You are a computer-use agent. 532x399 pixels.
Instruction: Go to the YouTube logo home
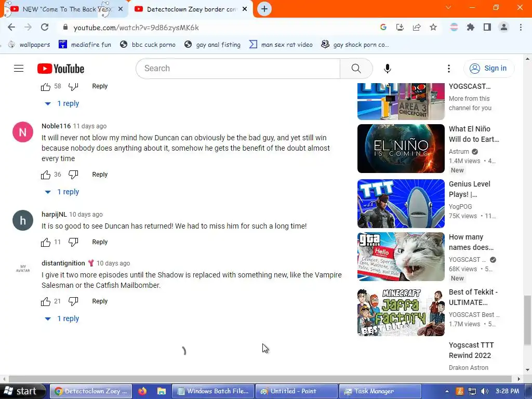[61, 69]
